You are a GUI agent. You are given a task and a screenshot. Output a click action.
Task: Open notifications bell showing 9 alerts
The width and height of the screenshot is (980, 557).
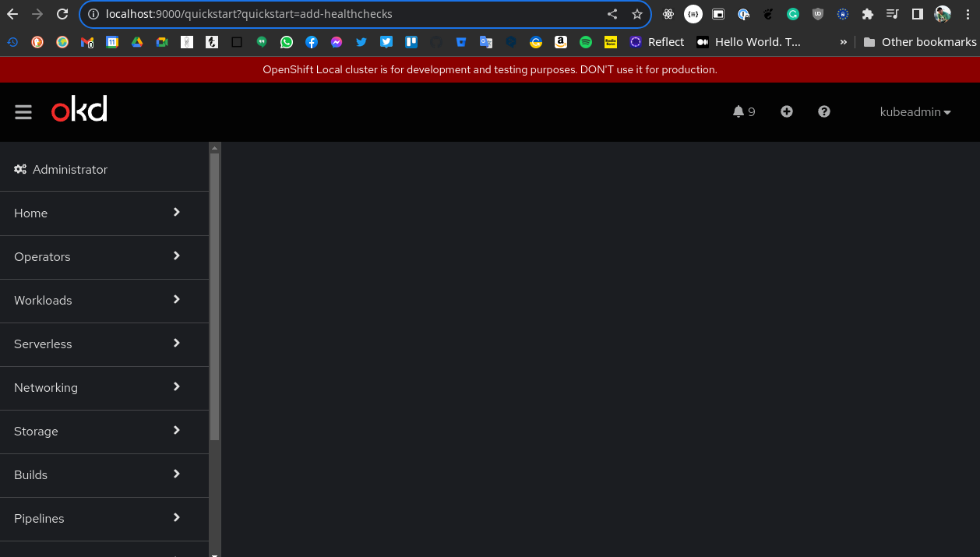(744, 111)
